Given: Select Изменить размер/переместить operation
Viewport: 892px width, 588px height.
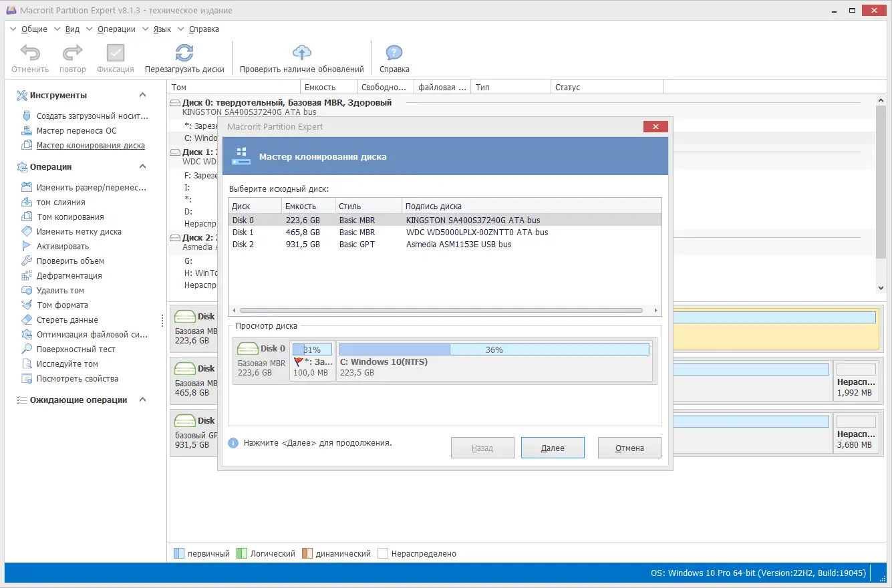Looking at the screenshot, I should (84, 188).
